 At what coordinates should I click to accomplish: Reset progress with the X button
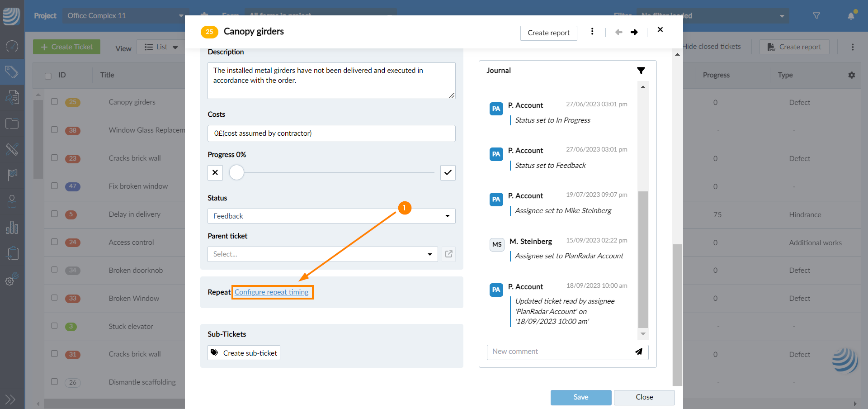click(x=215, y=173)
